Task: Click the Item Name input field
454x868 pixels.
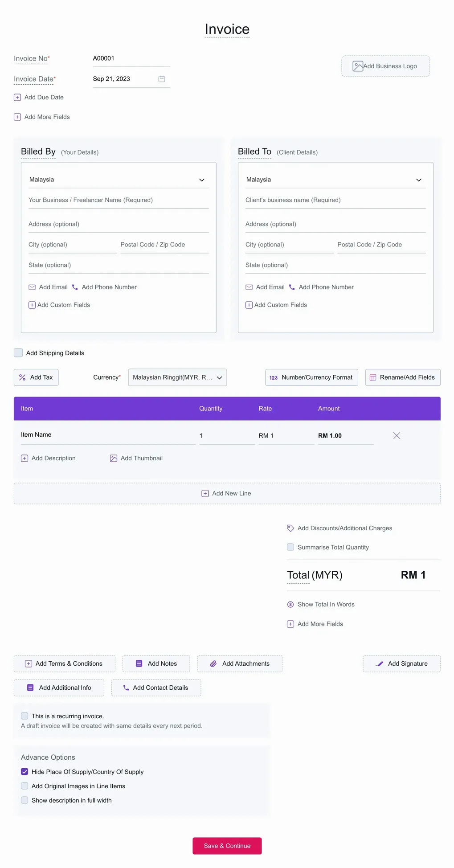Action: tap(107, 435)
